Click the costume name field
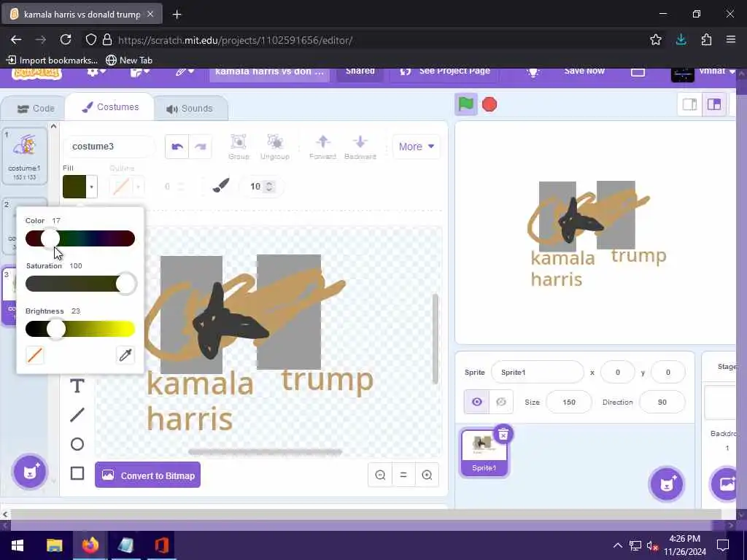 [109, 147]
